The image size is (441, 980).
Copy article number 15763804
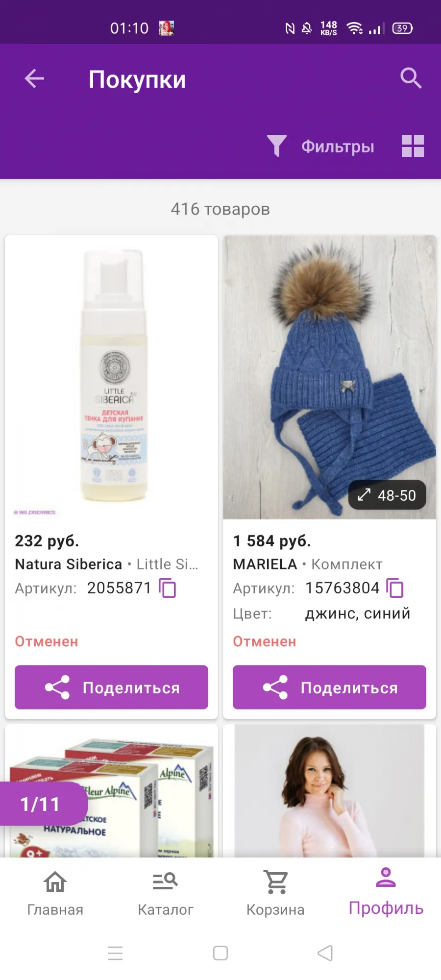click(395, 588)
